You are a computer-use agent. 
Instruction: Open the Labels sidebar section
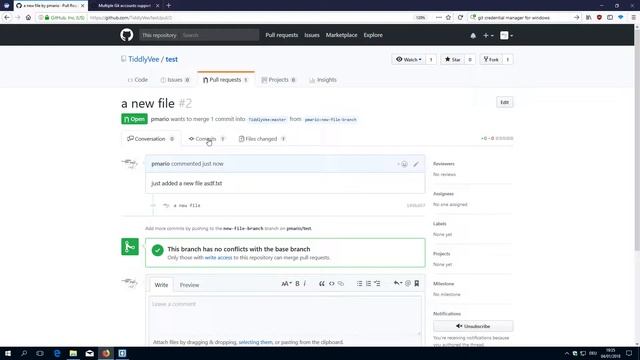pos(440,224)
